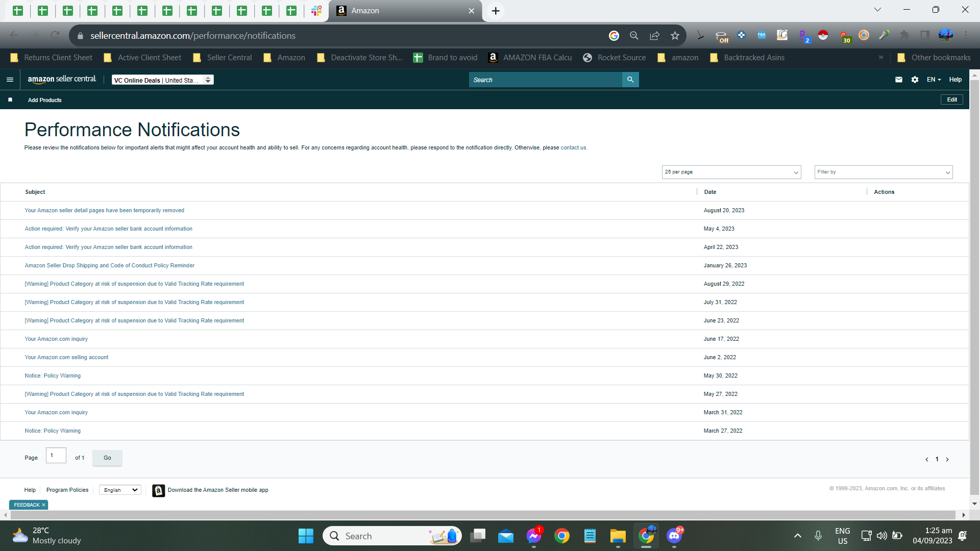Click the Download the Amazon Seller mobile app link
This screenshot has width=980, height=551.
tap(218, 490)
